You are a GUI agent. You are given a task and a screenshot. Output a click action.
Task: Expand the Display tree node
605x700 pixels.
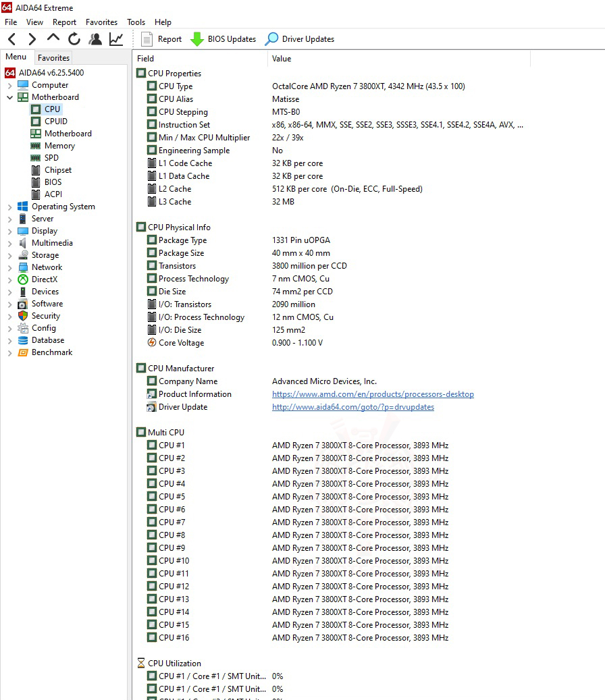[x=10, y=232]
